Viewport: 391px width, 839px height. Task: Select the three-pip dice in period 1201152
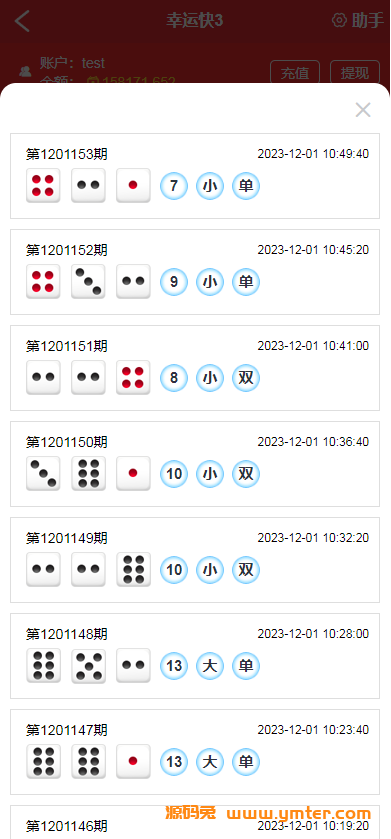point(88,281)
